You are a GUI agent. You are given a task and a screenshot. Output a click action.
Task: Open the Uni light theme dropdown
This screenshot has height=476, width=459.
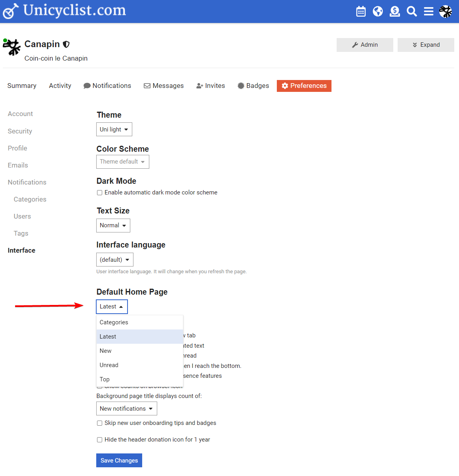coord(114,129)
